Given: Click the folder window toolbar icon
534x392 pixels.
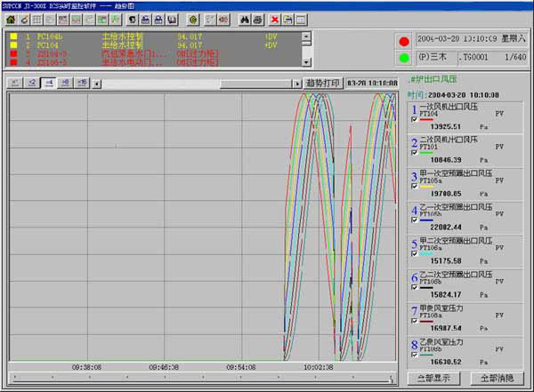Looking at the screenshot, I should (x=287, y=20).
